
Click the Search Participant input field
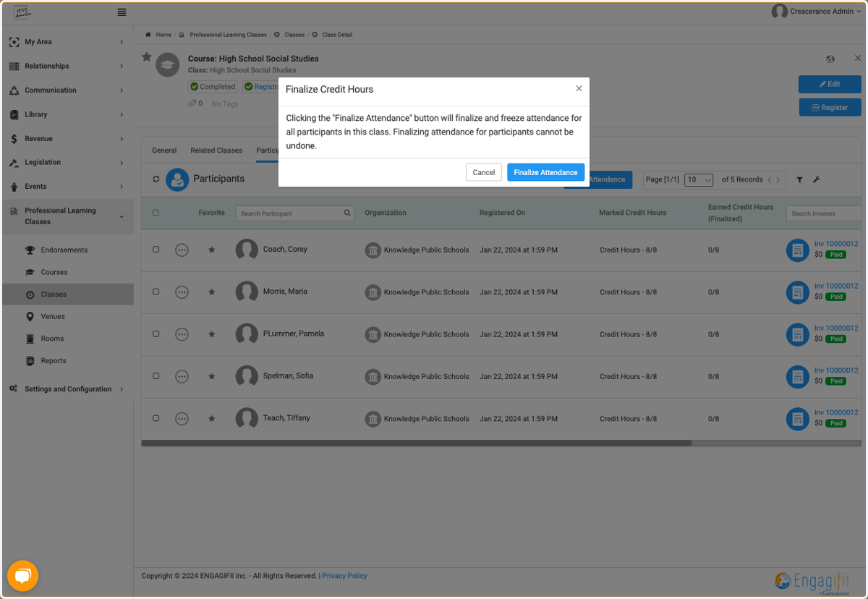pos(289,213)
